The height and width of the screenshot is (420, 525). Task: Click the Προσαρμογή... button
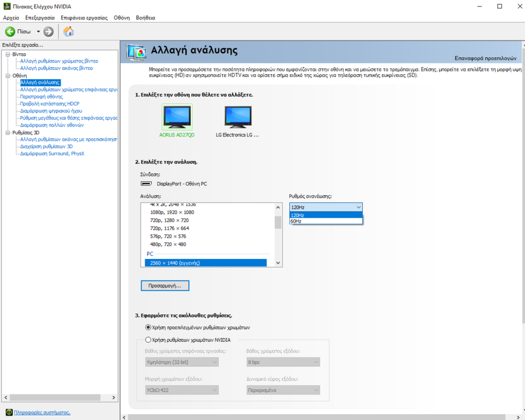(x=164, y=286)
